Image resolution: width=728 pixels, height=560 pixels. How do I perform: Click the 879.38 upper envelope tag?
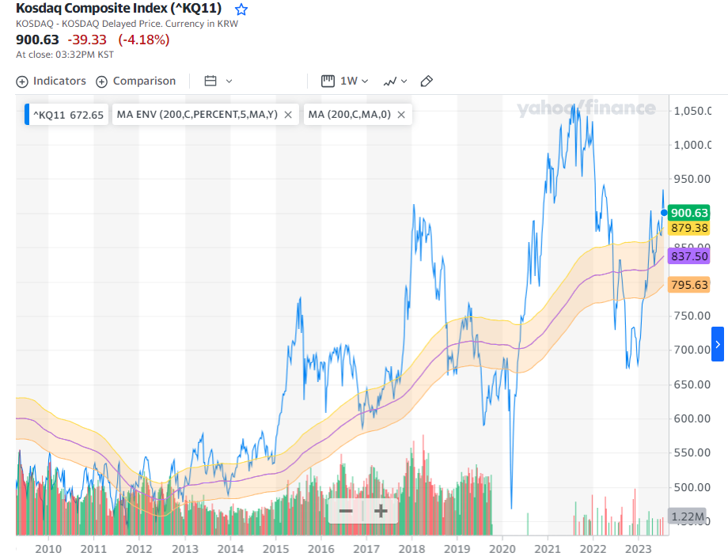(689, 228)
